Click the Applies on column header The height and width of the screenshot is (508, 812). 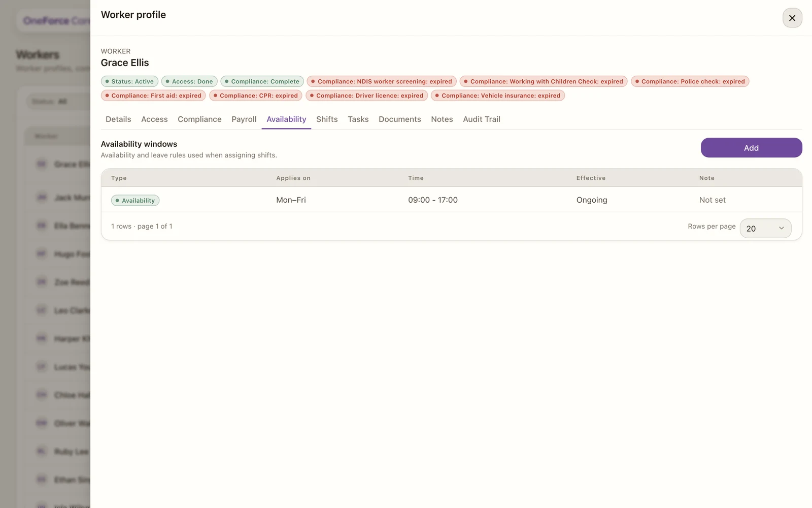[293, 178]
